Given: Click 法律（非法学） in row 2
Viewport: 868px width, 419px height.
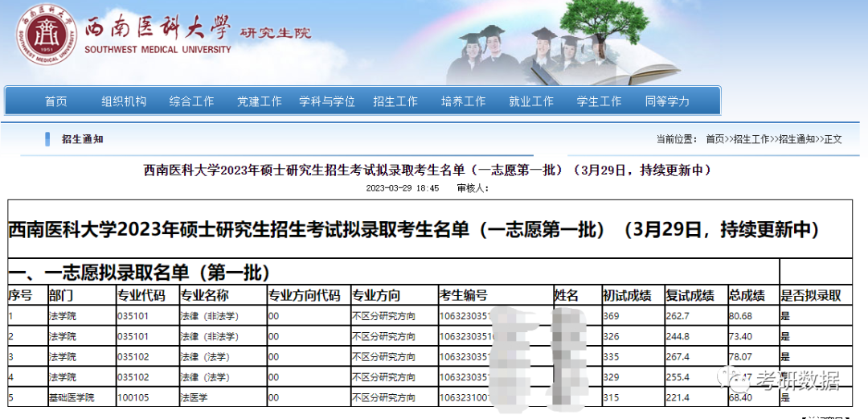Looking at the screenshot, I should point(210,336).
